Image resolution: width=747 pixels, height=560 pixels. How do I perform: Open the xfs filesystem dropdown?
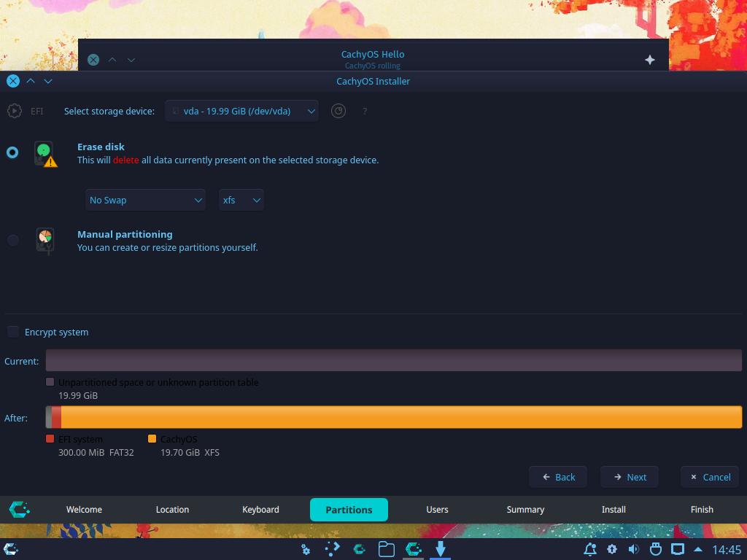[x=241, y=200]
